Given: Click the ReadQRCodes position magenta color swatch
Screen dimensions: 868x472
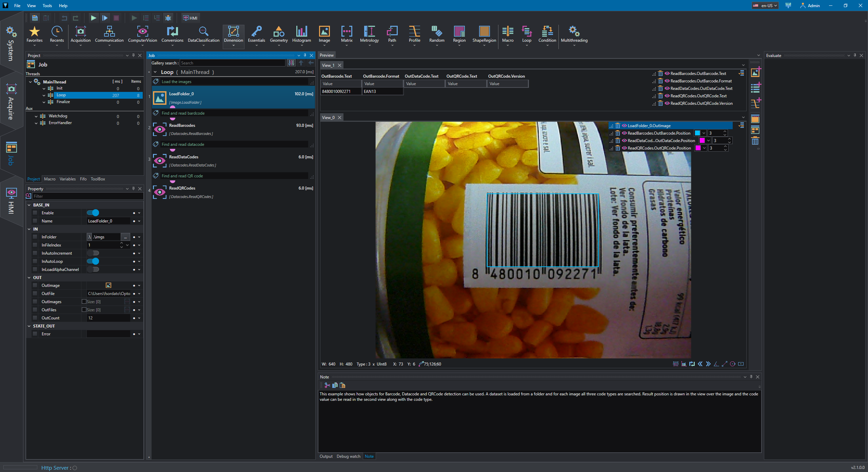Looking at the screenshot, I should 698,148.
